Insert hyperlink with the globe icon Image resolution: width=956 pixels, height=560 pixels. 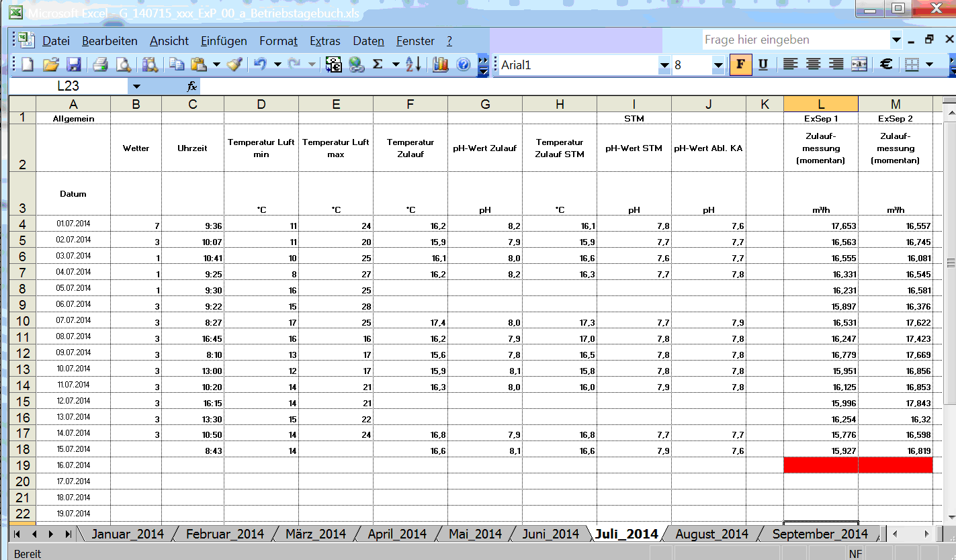355,64
